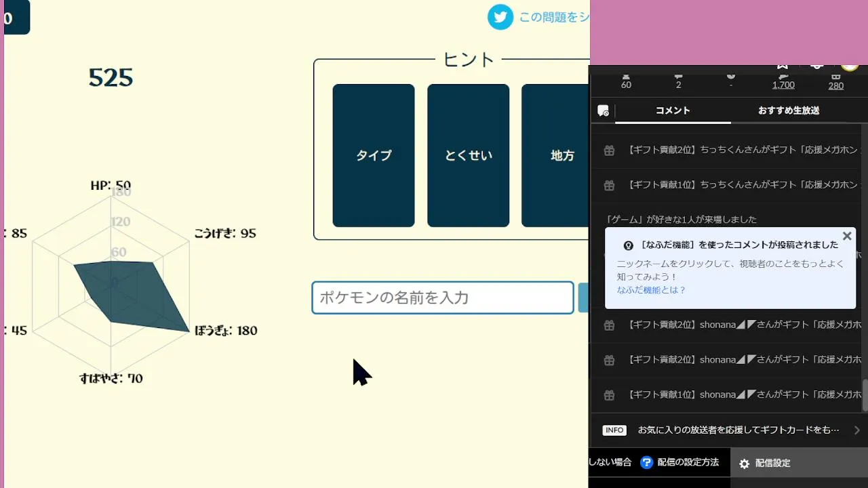Expand the INFO notice with right chevron
This screenshot has width=868, height=488.
[857, 430]
